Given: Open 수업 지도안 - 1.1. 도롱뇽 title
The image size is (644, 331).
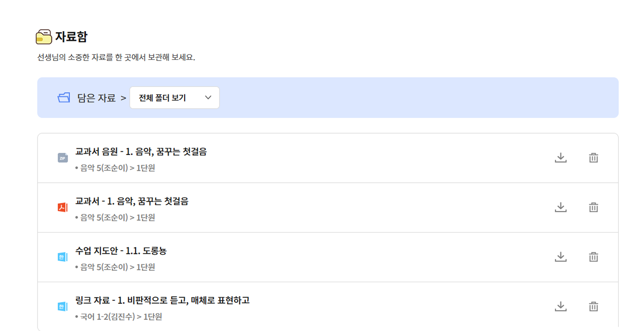Looking at the screenshot, I should click(x=121, y=251).
